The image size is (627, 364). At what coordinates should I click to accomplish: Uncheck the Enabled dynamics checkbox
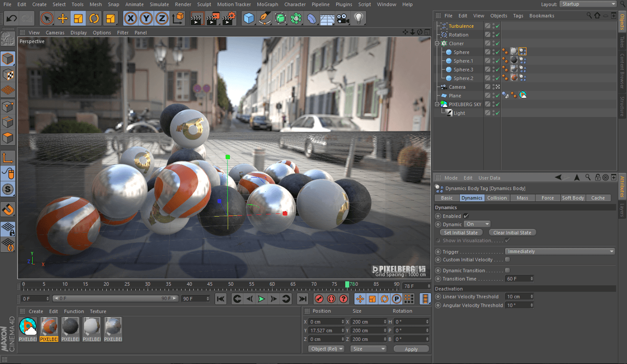pyautogui.click(x=466, y=216)
